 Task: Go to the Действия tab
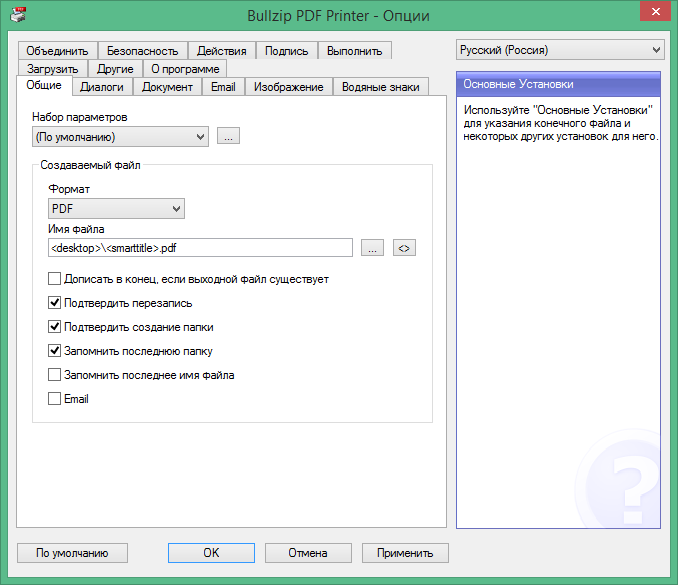coord(222,51)
